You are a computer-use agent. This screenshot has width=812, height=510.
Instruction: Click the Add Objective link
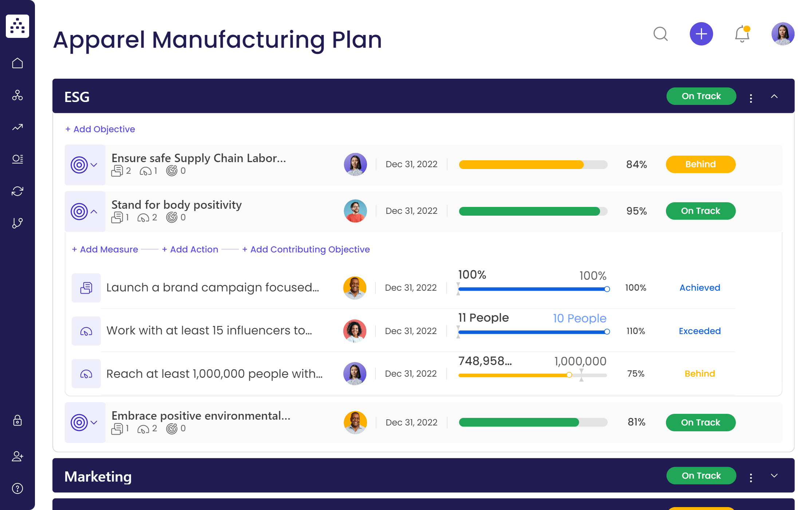(100, 129)
